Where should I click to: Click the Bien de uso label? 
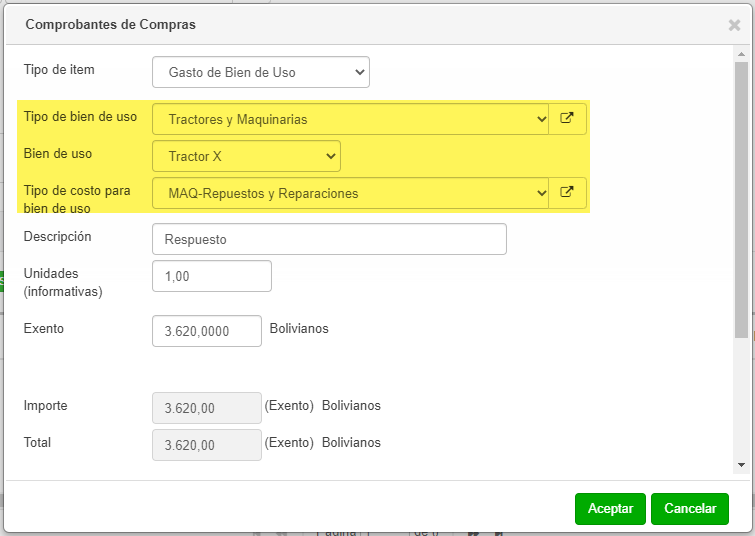[x=58, y=154]
